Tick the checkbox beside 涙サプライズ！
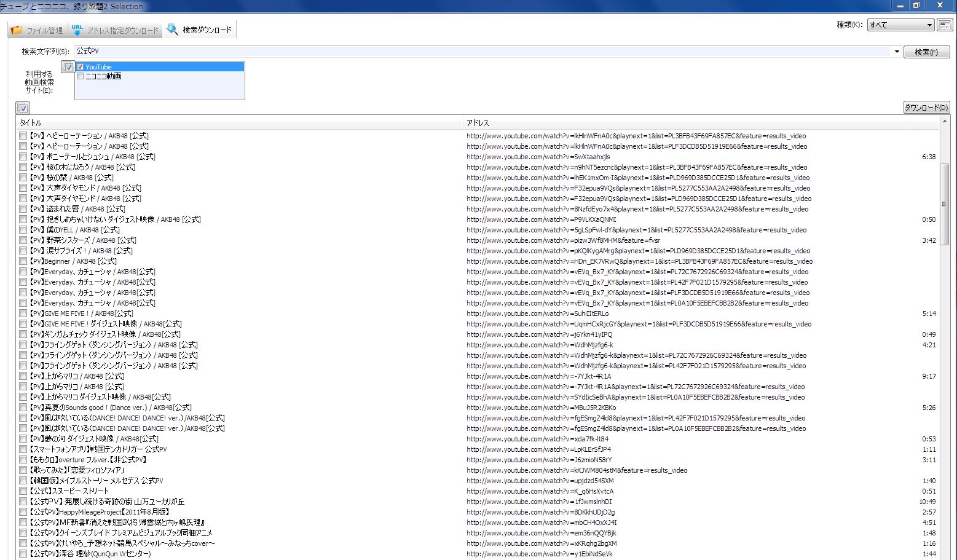957x560 pixels. pos(23,251)
